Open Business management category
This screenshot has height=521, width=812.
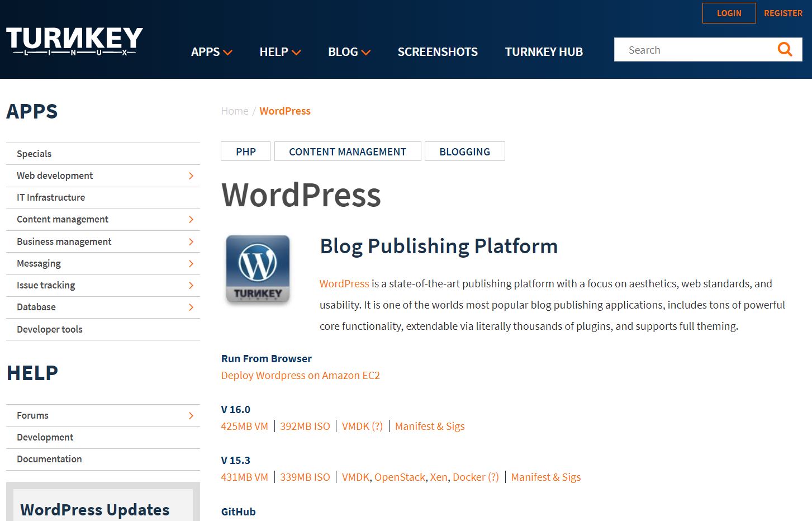[x=64, y=241]
